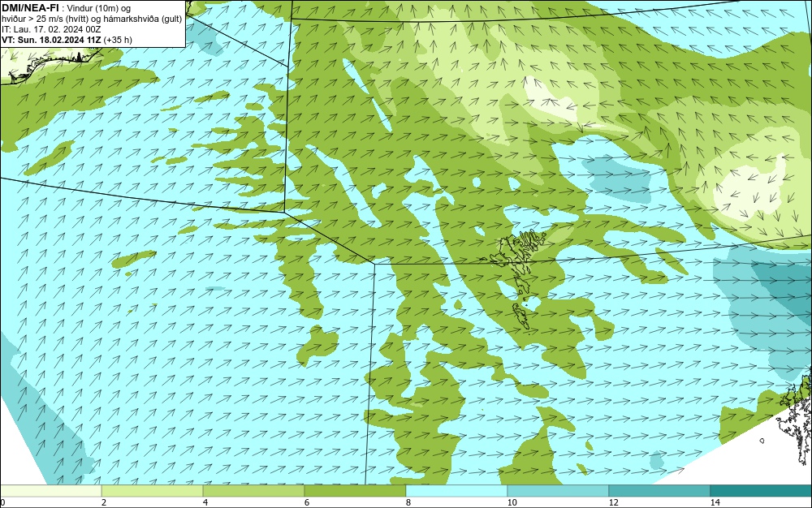Click the 'Vindur (10m) og' text
Viewport: 812px width, 508px height.
point(99,8)
